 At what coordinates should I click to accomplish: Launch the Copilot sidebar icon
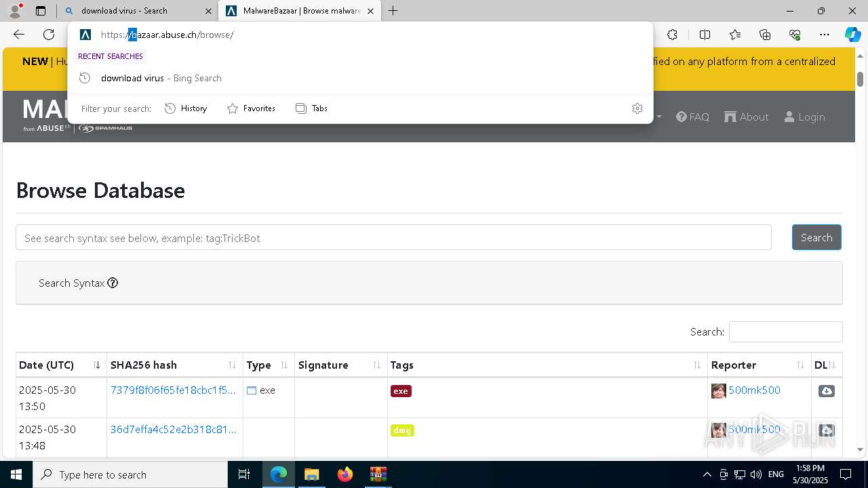click(852, 35)
